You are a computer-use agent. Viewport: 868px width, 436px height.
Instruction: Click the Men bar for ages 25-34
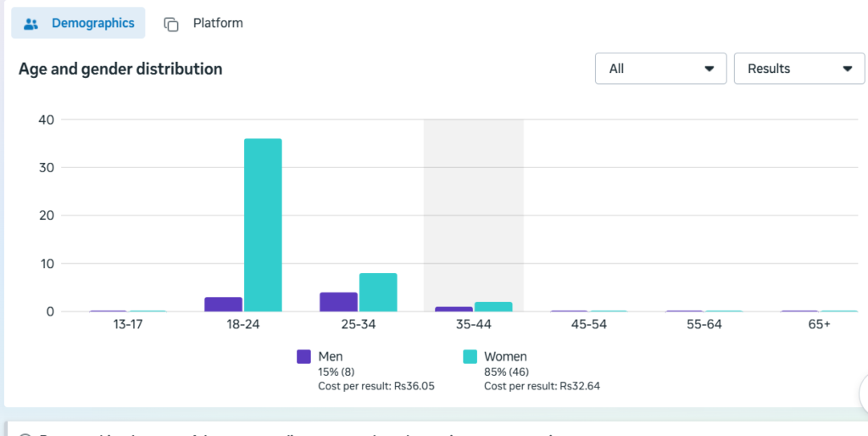tap(339, 302)
